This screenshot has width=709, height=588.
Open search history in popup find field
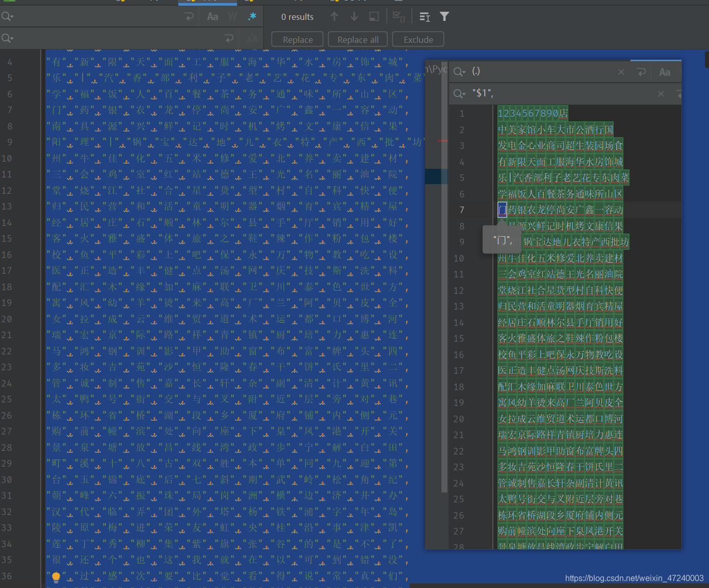click(x=459, y=72)
